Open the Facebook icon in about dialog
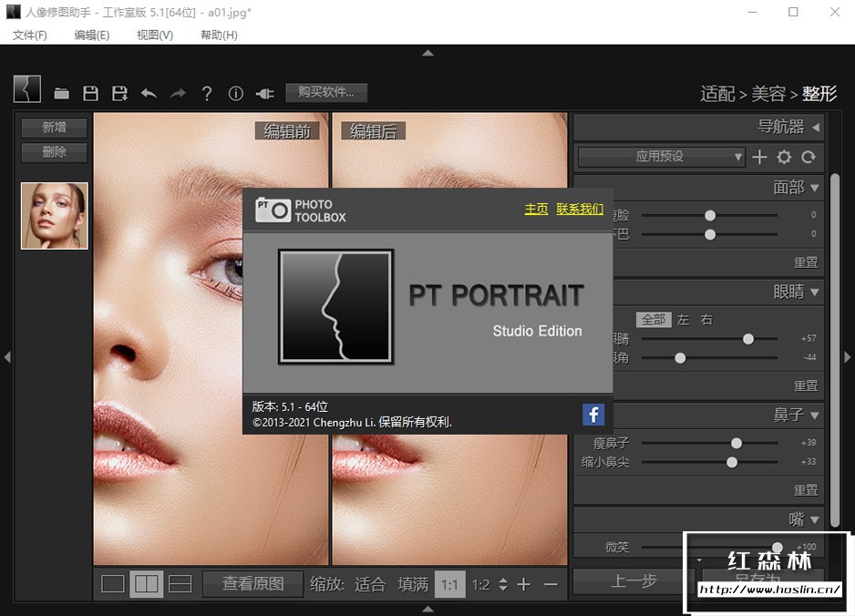855x616 pixels. pyautogui.click(x=593, y=416)
